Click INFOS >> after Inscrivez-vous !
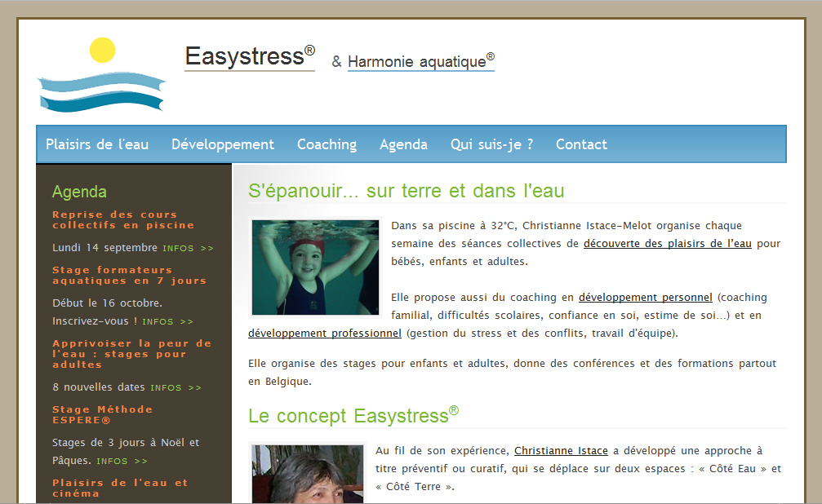This screenshot has height=504, width=822. click(168, 321)
